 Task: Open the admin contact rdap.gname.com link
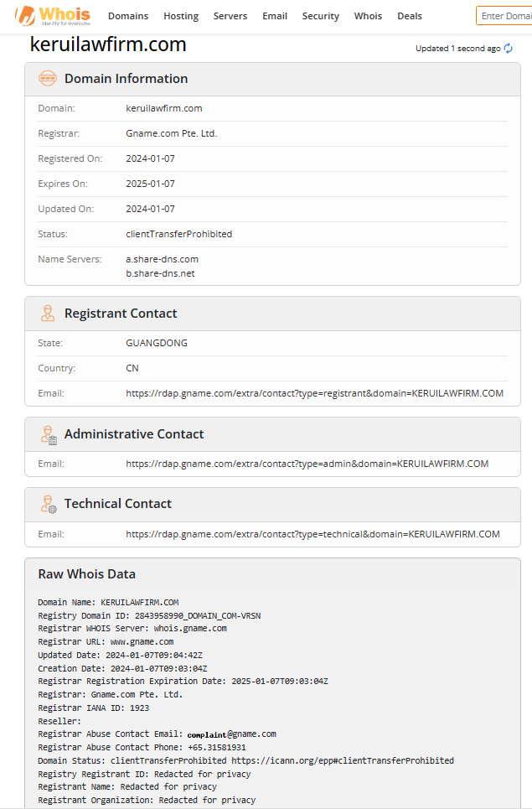(x=307, y=464)
